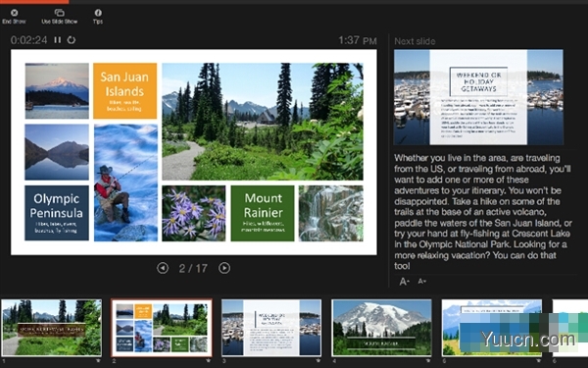Click the End Show icon
The width and height of the screenshot is (588, 368).
pos(14,13)
